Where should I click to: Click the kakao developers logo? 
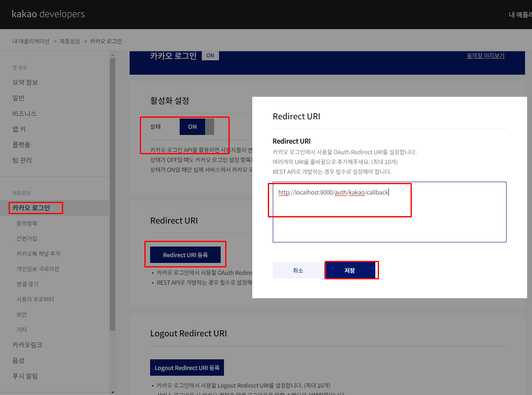tap(48, 14)
